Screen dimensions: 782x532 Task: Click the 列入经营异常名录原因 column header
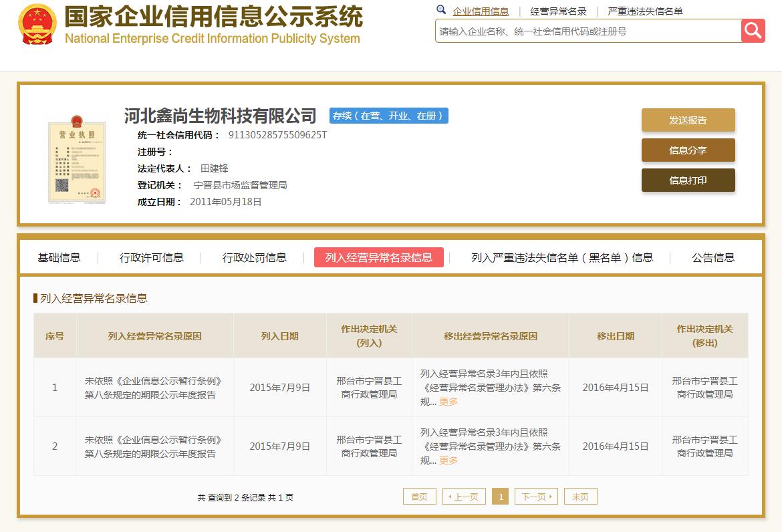[155, 336]
